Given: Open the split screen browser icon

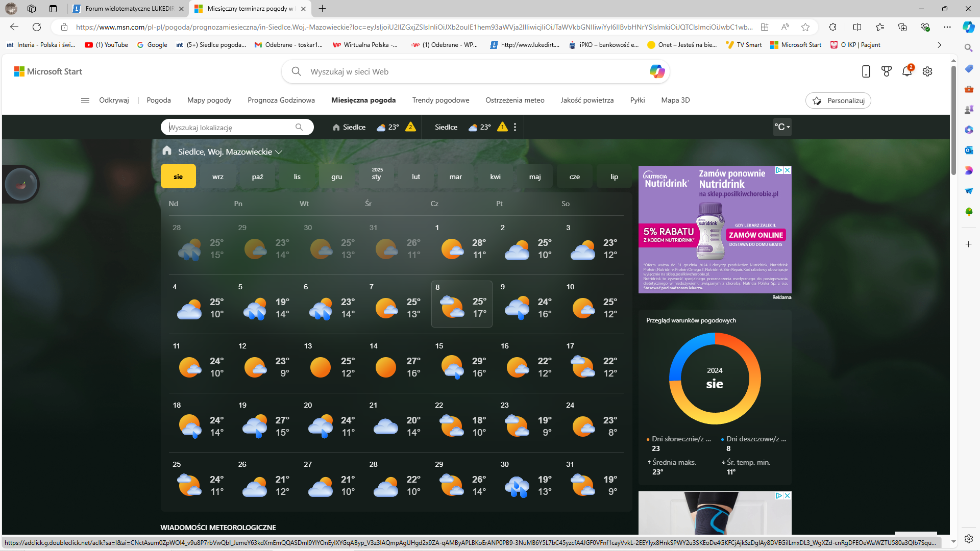Looking at the screenshot, I should point(857,27).
